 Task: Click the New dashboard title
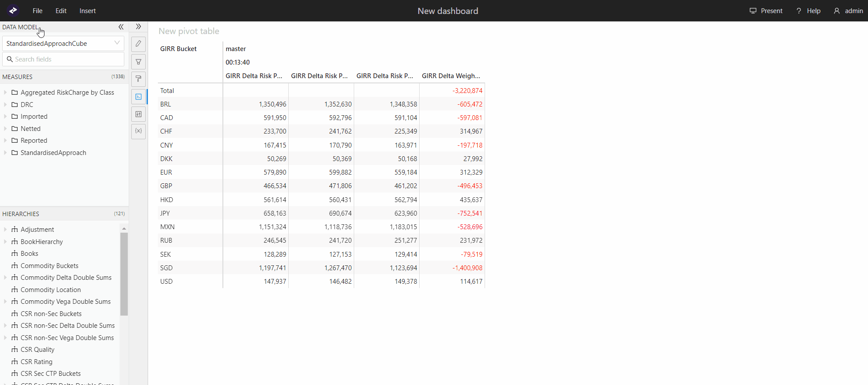[x=448, y=11]
